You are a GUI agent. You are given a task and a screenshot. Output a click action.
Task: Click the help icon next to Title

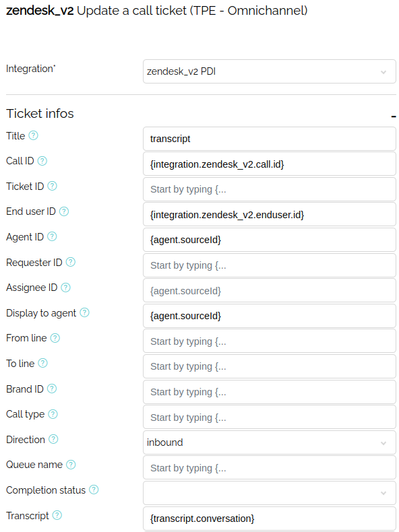pos(33,136)
